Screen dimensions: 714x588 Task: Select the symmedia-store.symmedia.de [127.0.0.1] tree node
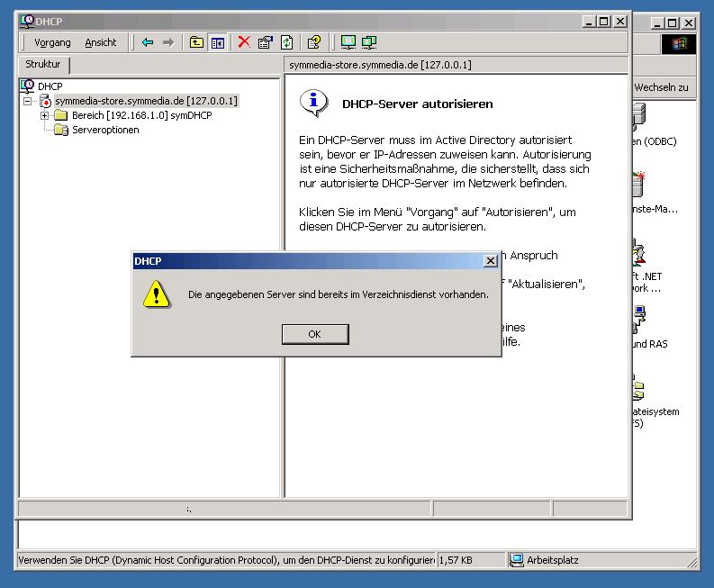tap(146, 101)
